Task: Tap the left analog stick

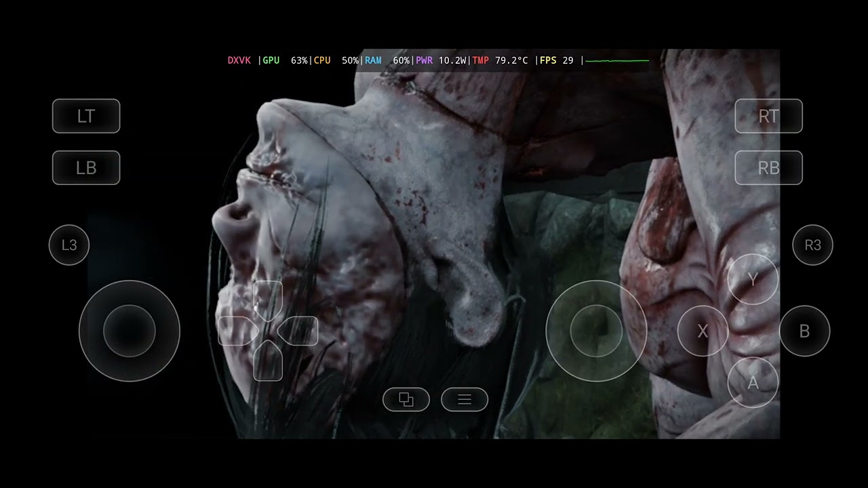Action: pyautogui.click(x=130, y=331)
